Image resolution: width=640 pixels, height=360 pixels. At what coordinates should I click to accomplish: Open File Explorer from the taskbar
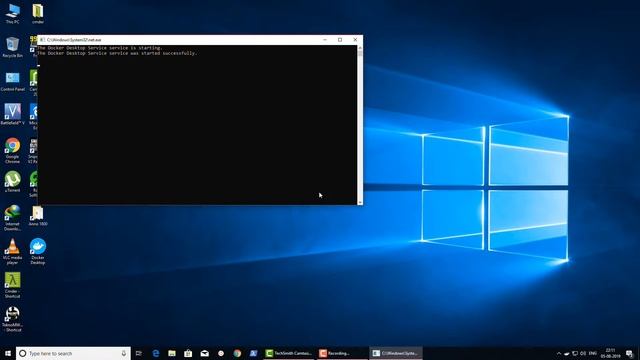click(172, 353)
